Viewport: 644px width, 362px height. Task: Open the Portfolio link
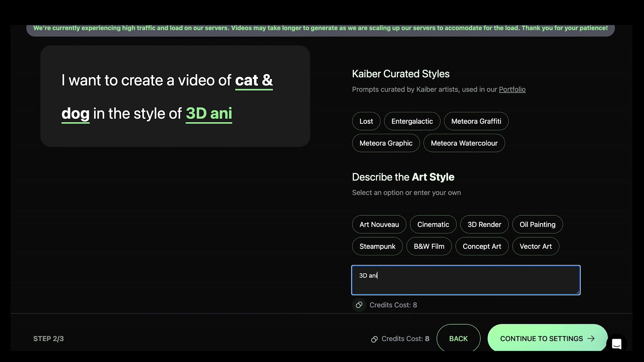point(512,89)
